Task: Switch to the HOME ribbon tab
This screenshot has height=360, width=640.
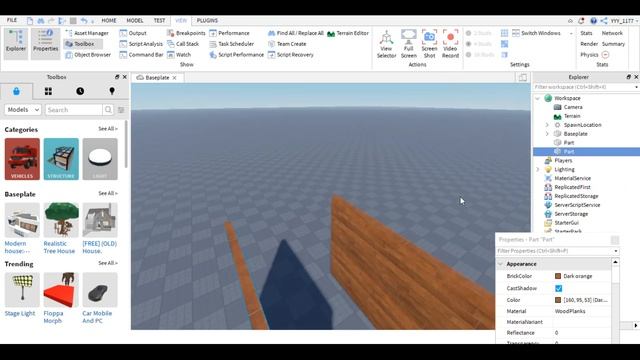Action: (109, 20)
